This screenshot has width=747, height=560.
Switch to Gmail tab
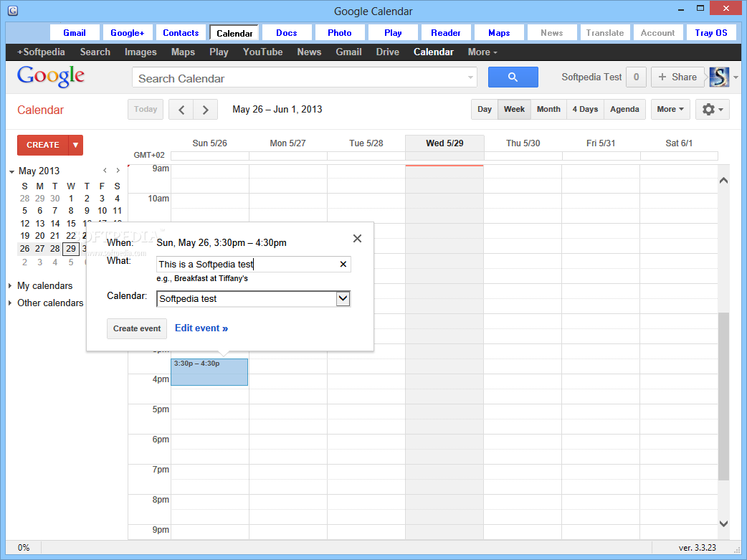(x=75, y=33)
